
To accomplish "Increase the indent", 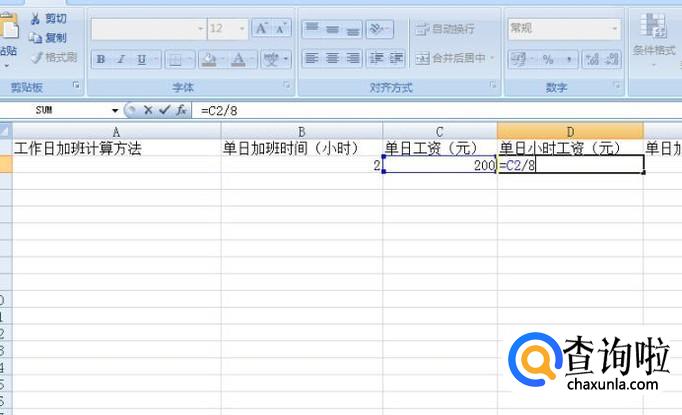I will click(396, 58).
